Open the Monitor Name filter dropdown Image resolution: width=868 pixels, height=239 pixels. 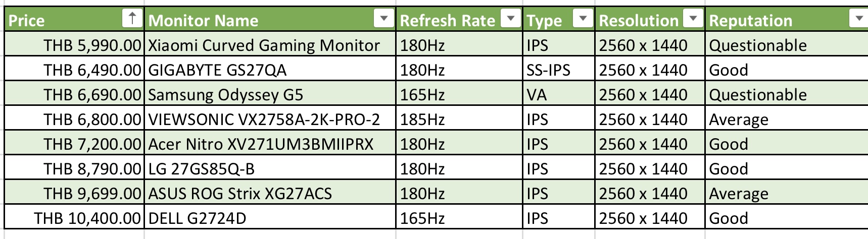[x=383, y=19]
